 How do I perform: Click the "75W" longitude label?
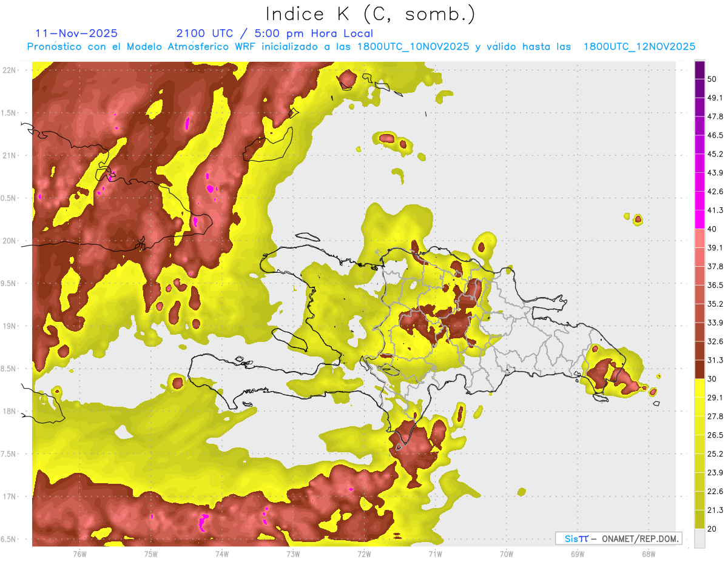pyautogui.click(x=150, y=554)
